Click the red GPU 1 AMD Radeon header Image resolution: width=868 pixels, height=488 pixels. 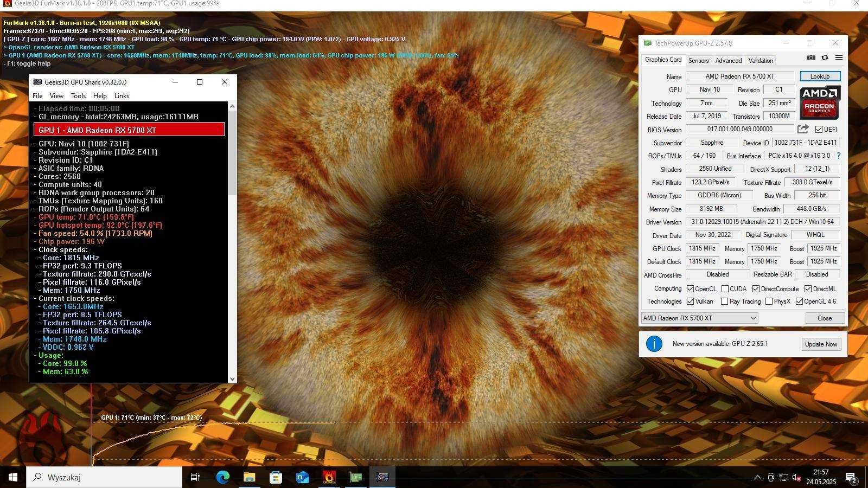tap(129, 130)
